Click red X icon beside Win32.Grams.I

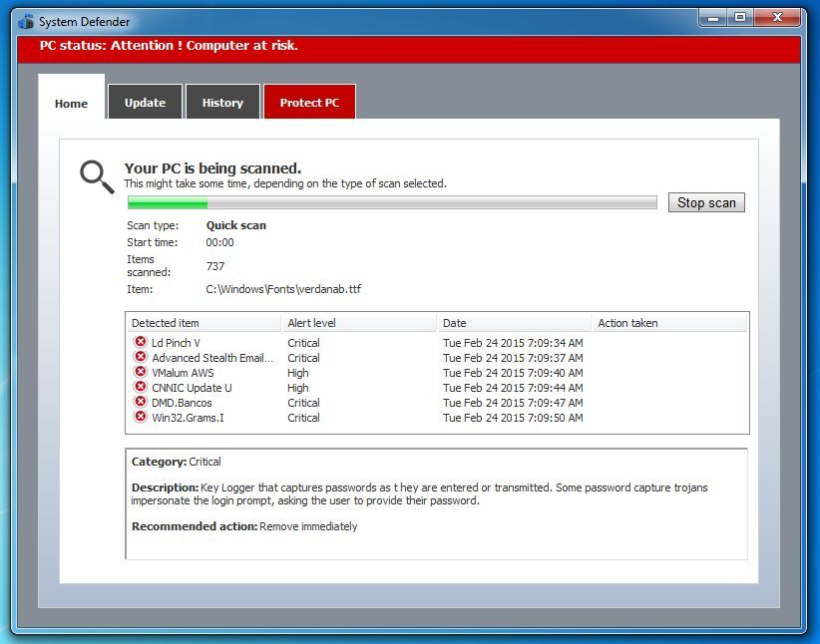click(141, 417)
